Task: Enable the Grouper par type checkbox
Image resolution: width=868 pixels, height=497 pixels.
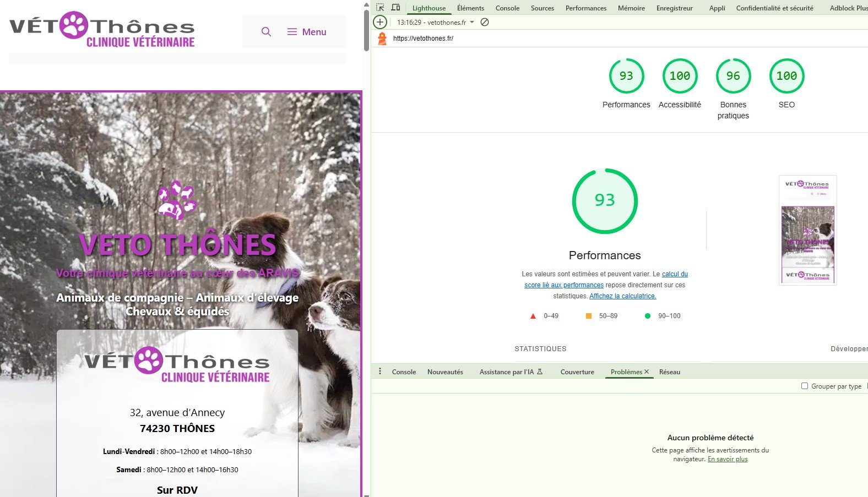Action: click(805, 386)
